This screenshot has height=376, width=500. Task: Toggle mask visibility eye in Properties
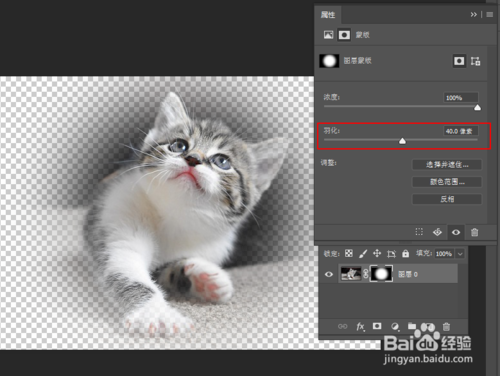pyautogui.click(x=456, y=232)
